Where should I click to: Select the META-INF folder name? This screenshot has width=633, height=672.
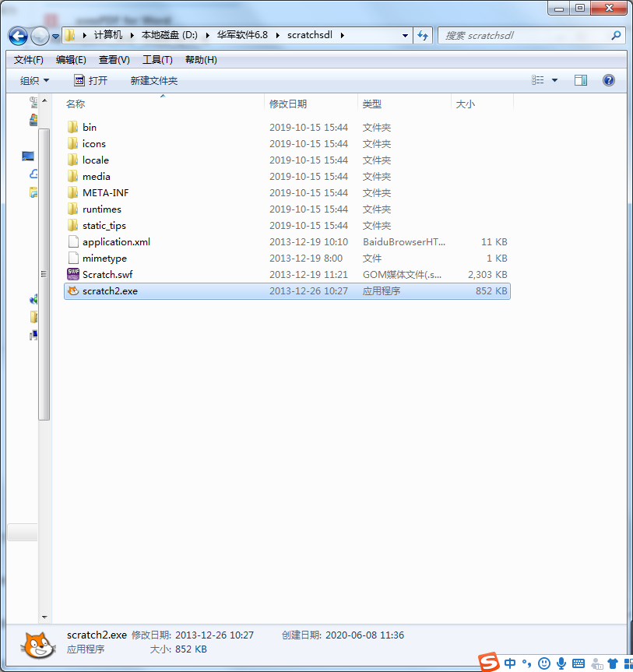105,193
